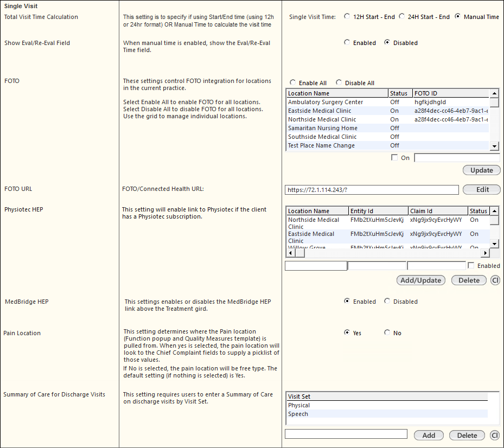Image resolution: width=504 pixels, height=448 pixels.
Task: Choose FOTO Disable All option
Action: (339, 82)
